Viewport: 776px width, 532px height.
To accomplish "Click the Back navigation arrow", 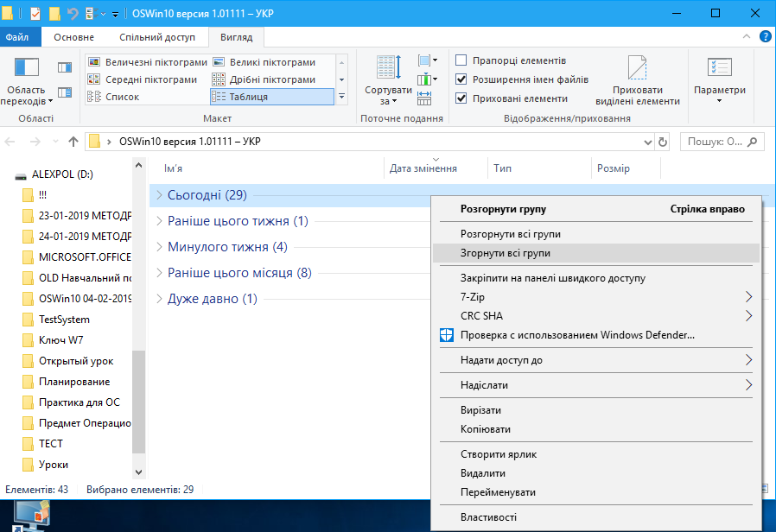I will pyautogui.click(x=10, y=142).
